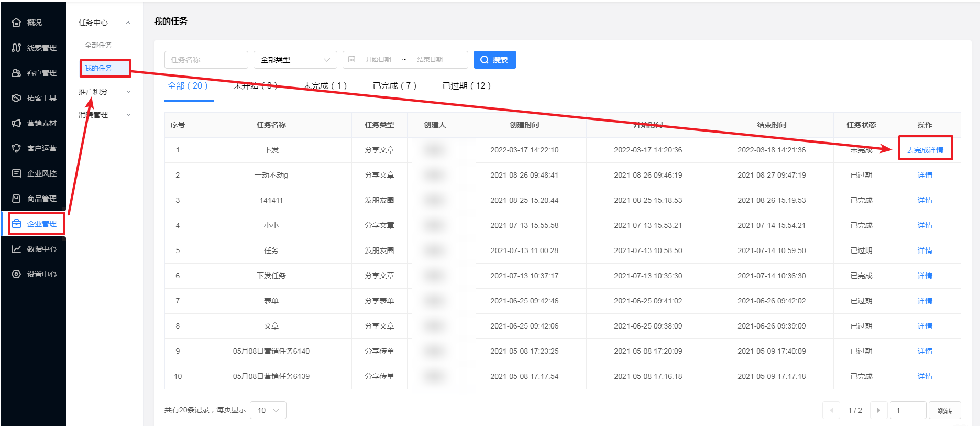Click the 客户管理 people icon
This screenshot has width=980, height=426.
(x=16, y=73)
